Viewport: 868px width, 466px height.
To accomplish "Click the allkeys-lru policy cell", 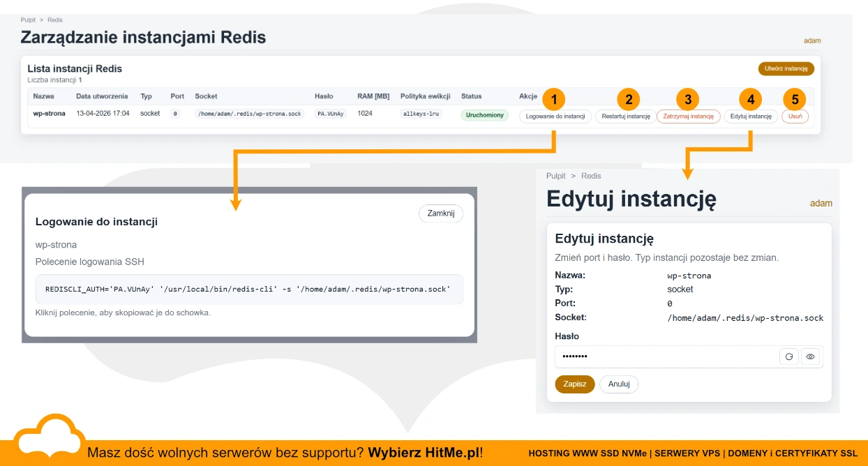I will 421,114.
